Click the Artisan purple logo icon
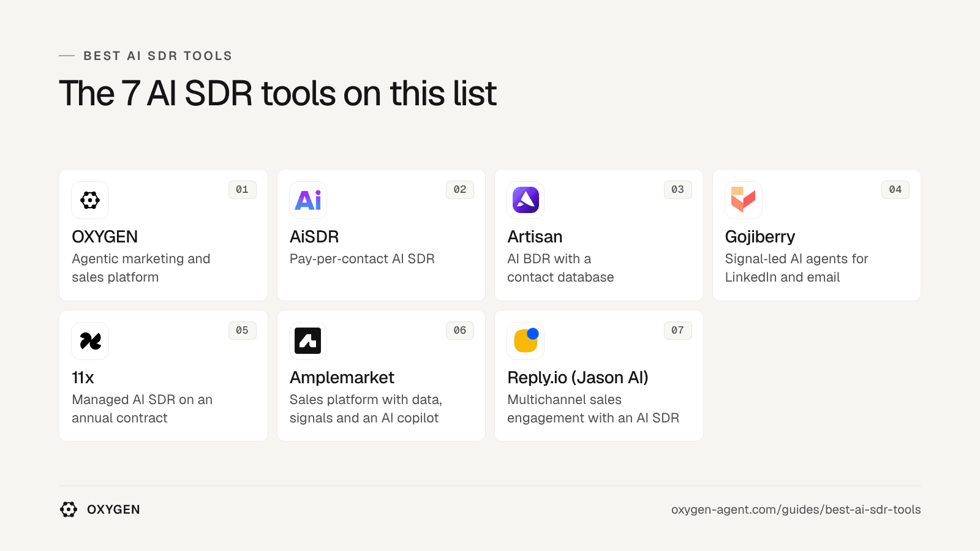 [x=526, y=200]
